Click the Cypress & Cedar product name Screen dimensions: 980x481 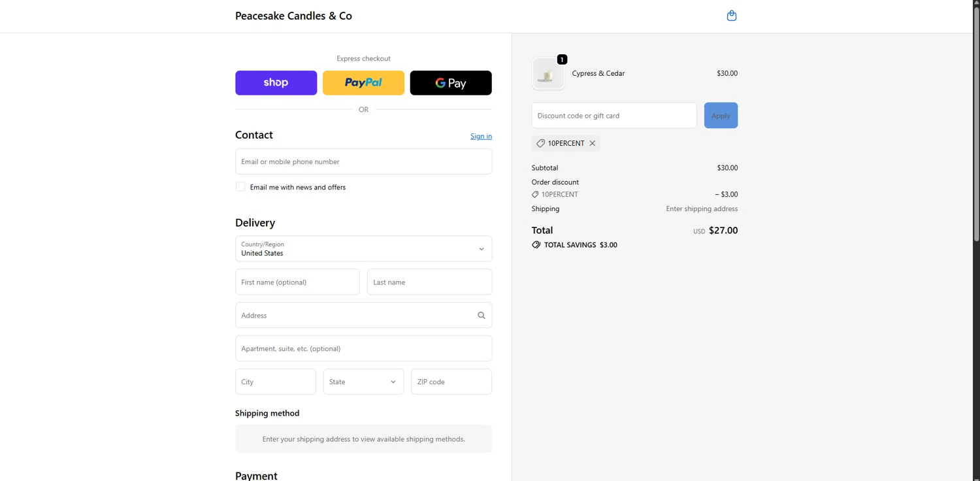pos(598,73)
